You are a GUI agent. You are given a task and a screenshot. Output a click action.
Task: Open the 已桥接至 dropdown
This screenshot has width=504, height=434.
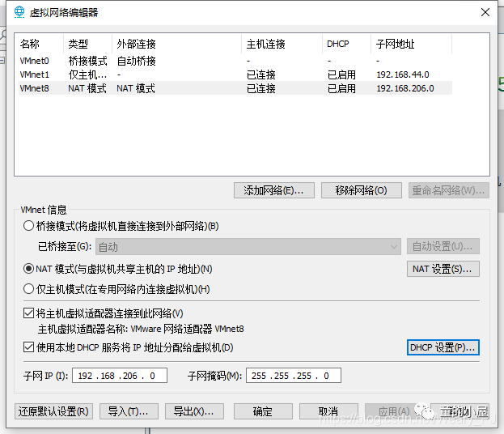[x=248, y=247]
